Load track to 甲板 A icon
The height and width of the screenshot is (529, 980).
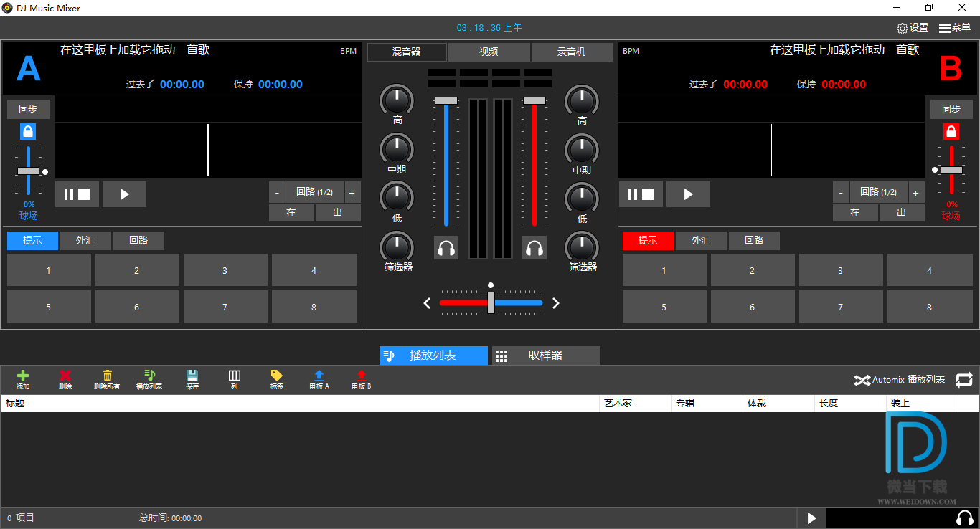pos(319,376)
